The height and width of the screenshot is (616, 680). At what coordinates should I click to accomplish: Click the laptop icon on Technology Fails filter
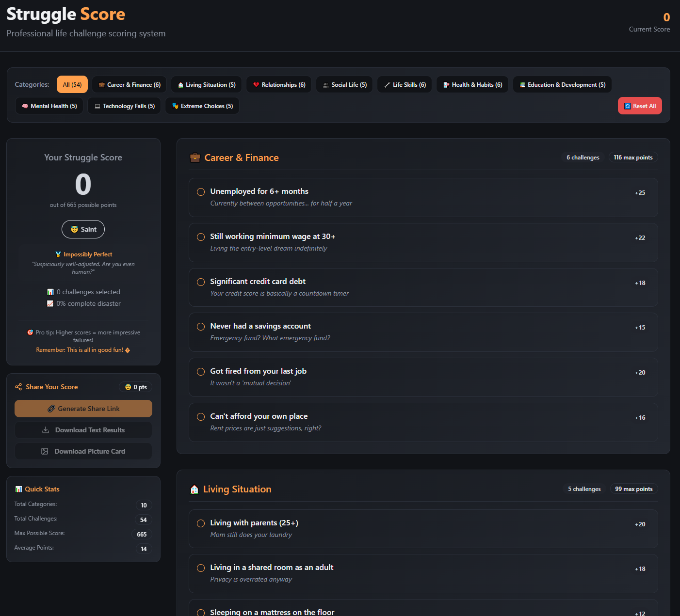pos(97,106)
